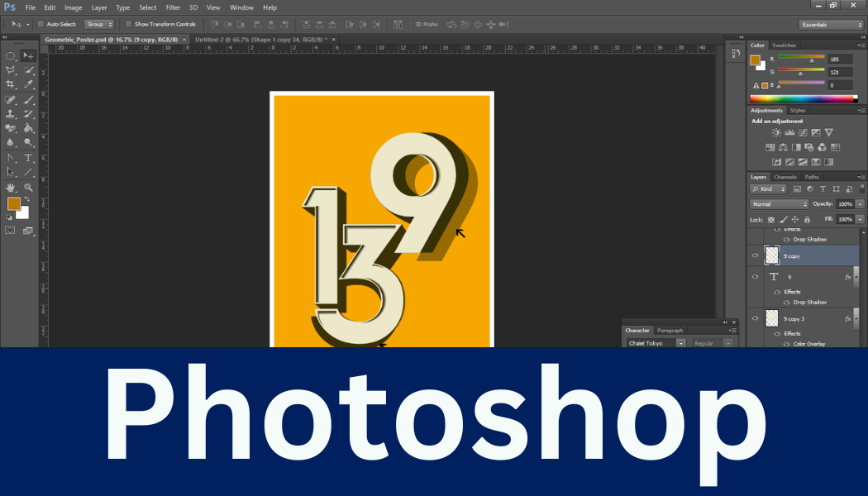
Task: Choose the Clone Stamp tool
Action: [11, 114]
